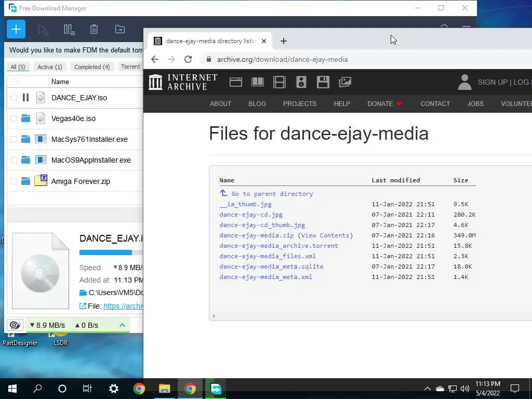
Task: Click the start downloads toolbar icon
Action: (43, 30)
